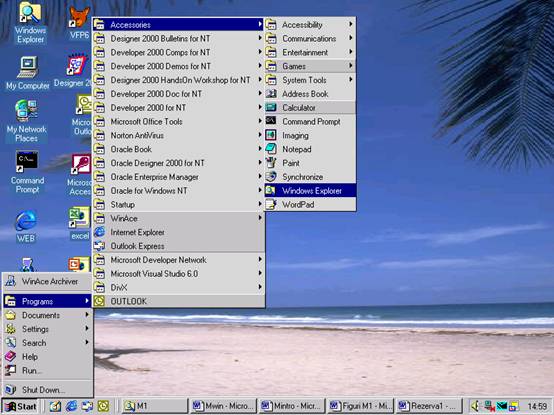Choose Shut Down... in the Start menu
Screen dimensions: 554x415
click(48, 390)
